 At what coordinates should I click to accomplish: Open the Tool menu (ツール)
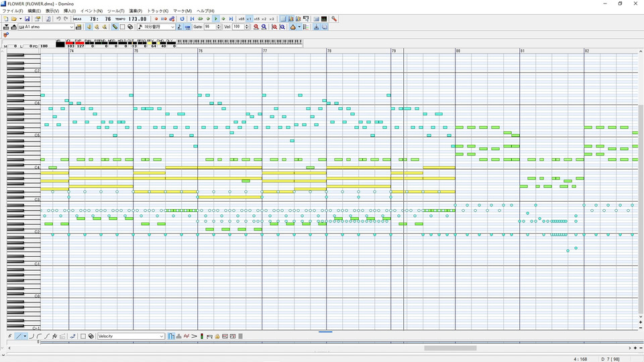click(116, 11)
